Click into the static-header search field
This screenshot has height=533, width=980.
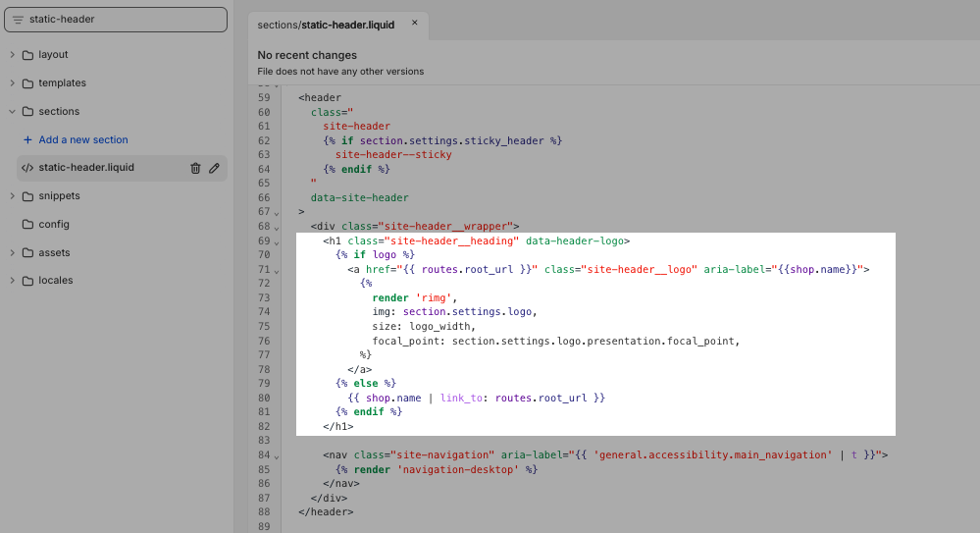[x=123, y=20]
